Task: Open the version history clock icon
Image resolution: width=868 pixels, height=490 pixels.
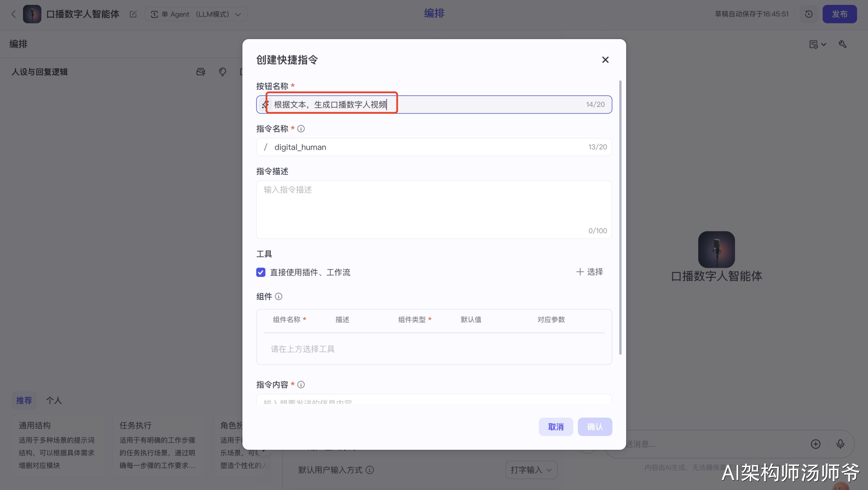Action: pyautogui.click(x=809, y=14)
